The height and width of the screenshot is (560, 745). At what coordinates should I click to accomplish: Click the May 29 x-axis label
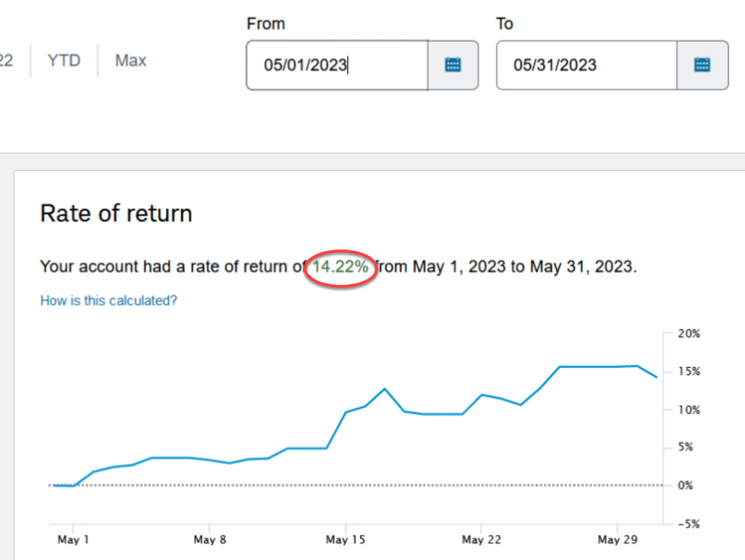coord(617,540)
